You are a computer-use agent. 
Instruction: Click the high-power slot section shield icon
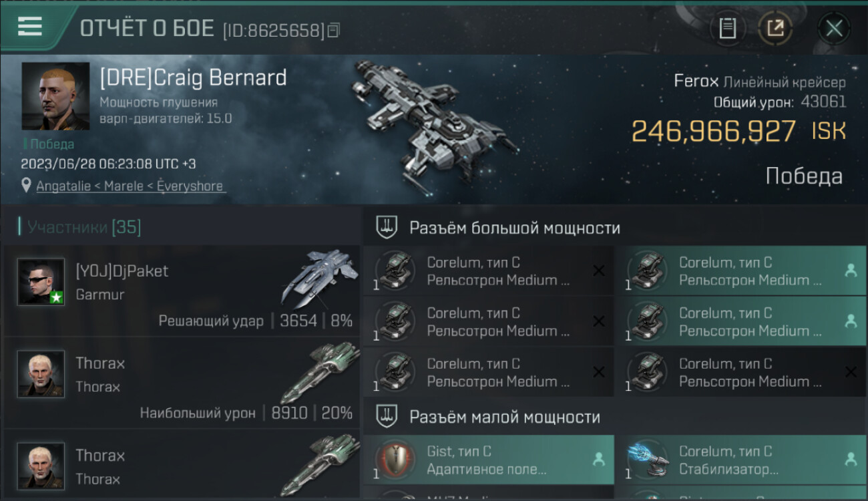tap(387, 227)
